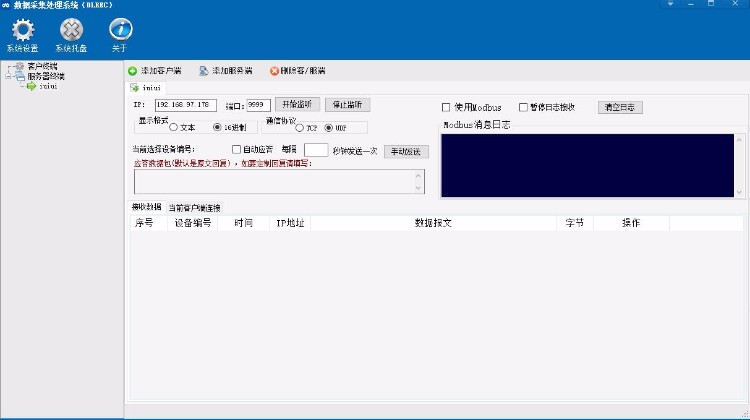The image size is (750, 420).
Task: Click the 序号 column header
Action: click(148, 223)
